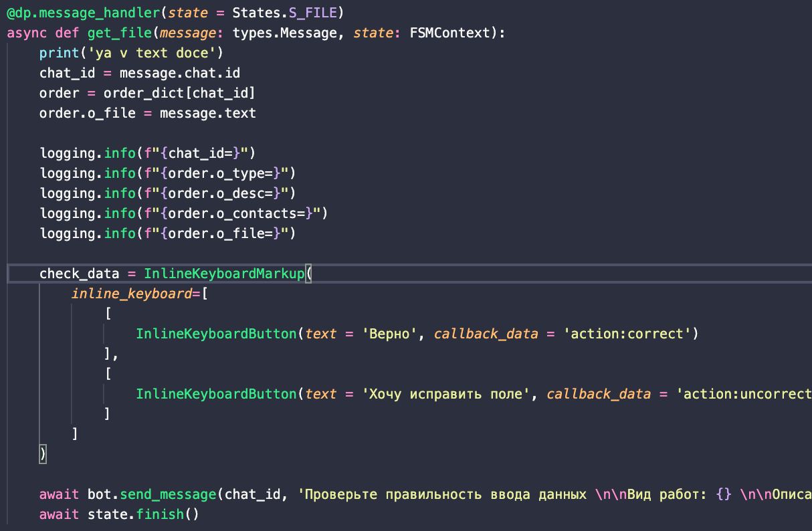Click order_dict[chat_id] expression
Screen dimensions: 812x531
click(x=179, y=93)
